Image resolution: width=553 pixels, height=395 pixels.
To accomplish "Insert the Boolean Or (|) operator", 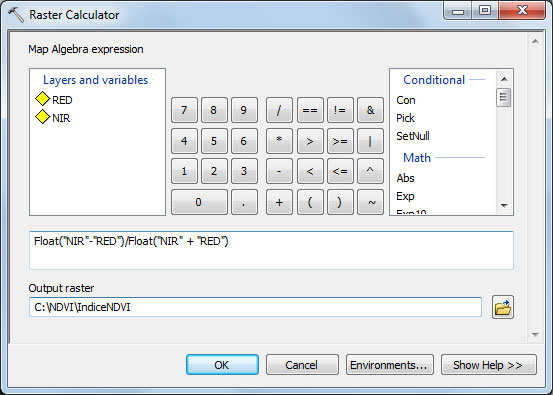I will (x=370, y=141).
